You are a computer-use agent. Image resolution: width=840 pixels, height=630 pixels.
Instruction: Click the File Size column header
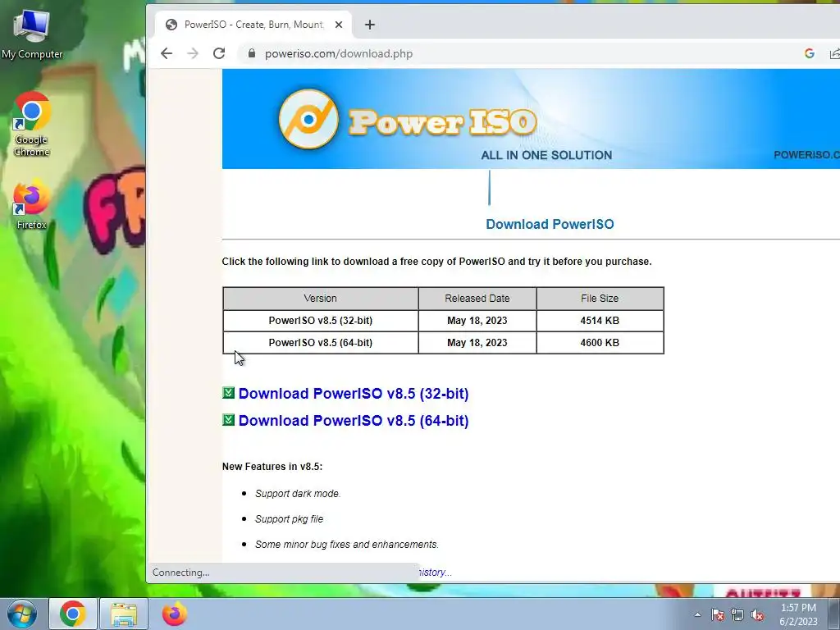click(600, 299)
